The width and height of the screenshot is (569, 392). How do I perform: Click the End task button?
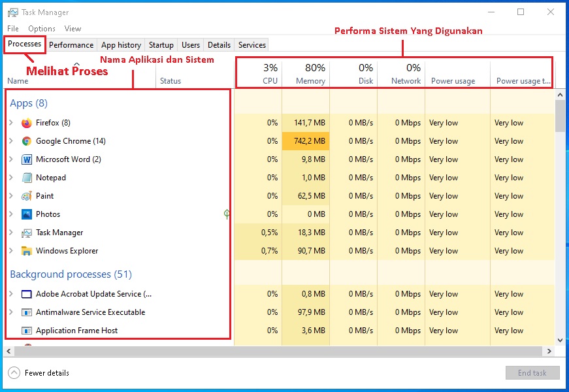(532, 373)
